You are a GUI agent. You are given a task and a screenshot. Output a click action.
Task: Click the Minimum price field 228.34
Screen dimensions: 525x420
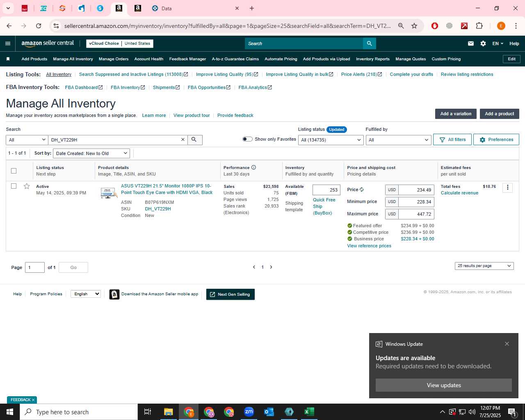pos(416,202)
